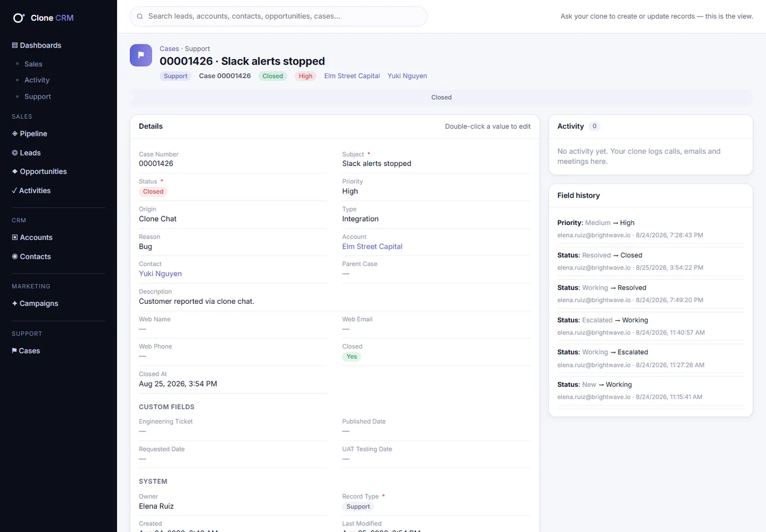
Task: Click the global search field
Action: [x=278, y=16]
